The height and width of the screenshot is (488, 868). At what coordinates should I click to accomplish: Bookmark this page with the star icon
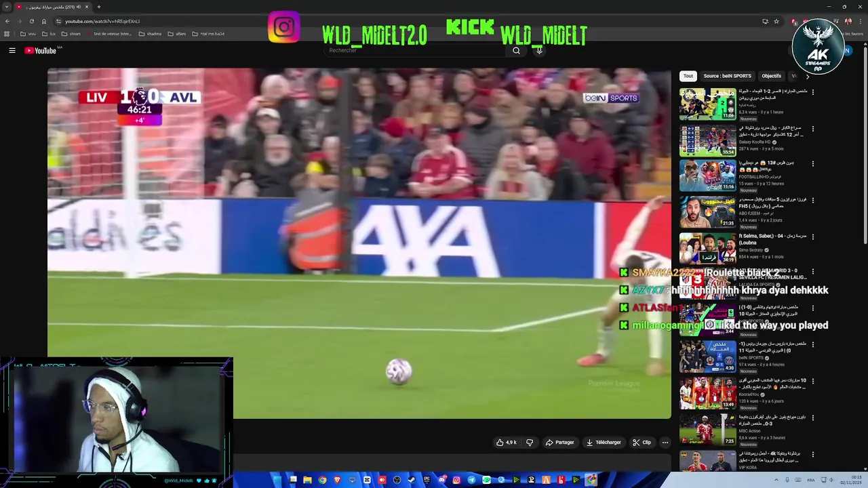(776, 21)
